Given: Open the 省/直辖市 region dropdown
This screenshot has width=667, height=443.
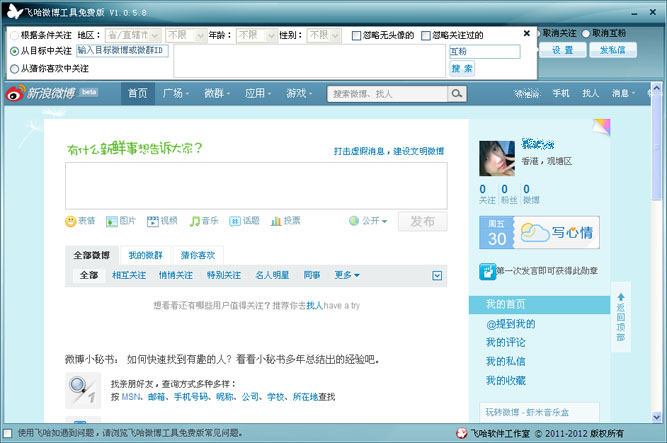Looking at the screenshot, I should click(x=133, y=35).
